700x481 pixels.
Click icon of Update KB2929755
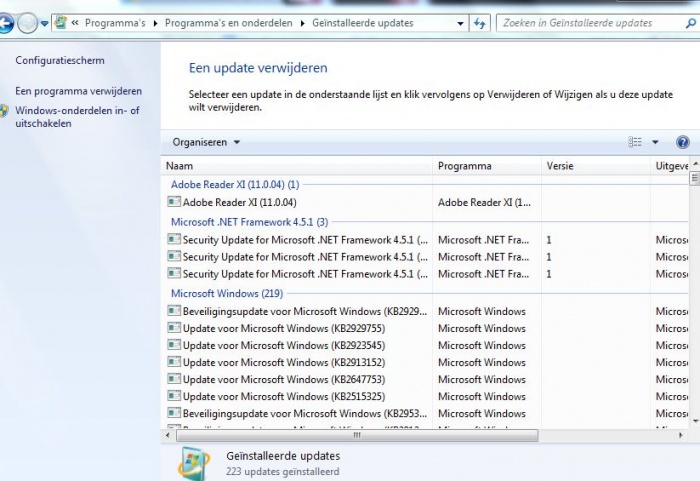174,328
